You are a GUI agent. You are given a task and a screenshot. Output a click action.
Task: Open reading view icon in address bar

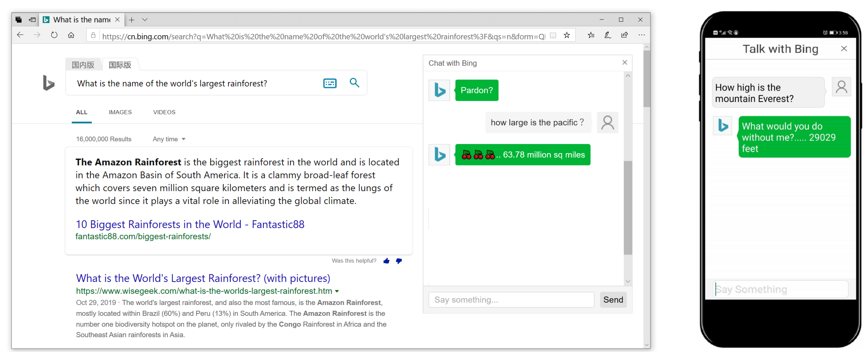pyautogui.click(x=553, y=35)
